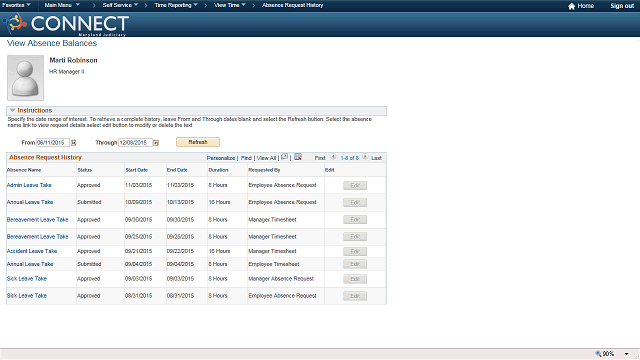
Task: Click the Personalize link
Action: click(221, 158)
